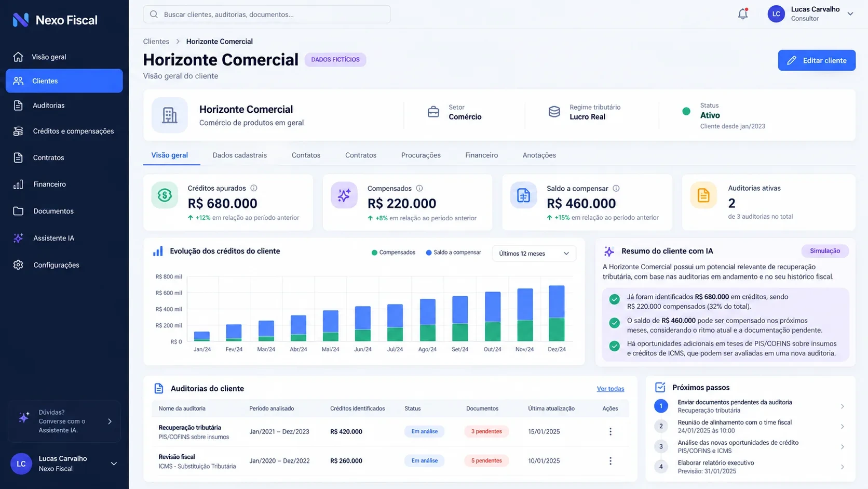Switch to the Anotações tab
Screen dimensions: 868x489
539,155
